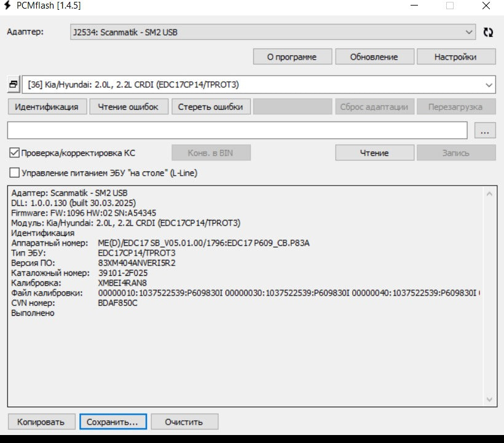Click the browse file ellipsis button
Viewport: 504px width, 443px height.
[x=485, y=130]
